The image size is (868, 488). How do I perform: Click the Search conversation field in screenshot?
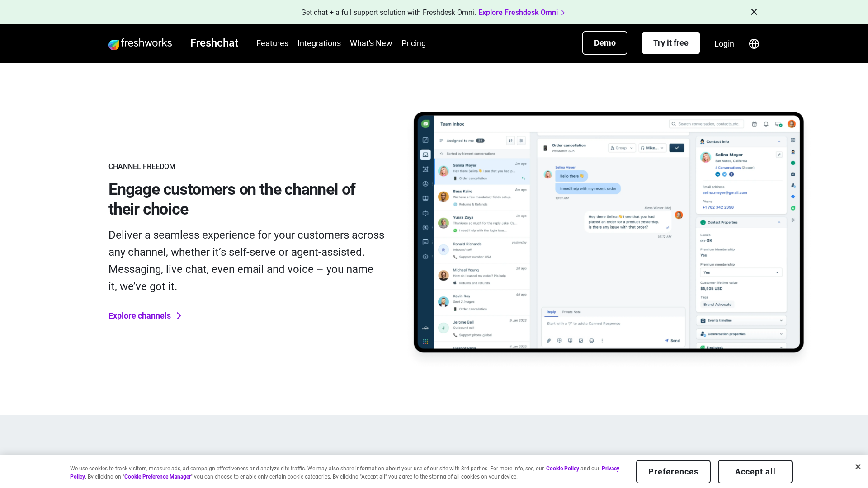coord(706,124)
